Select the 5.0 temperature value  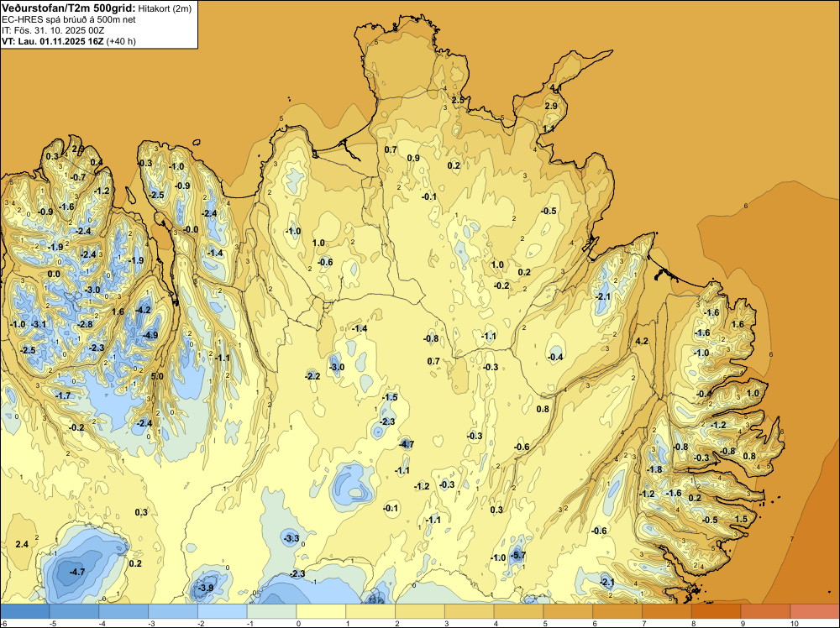pos(157,376)
